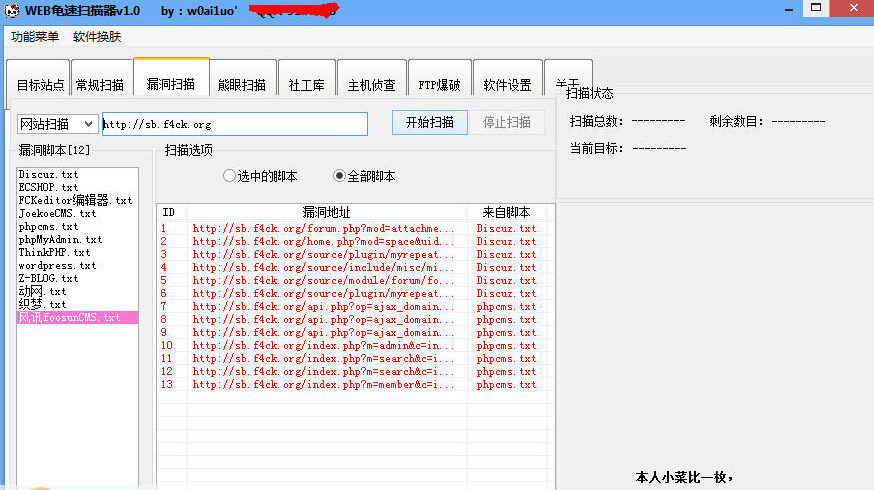Screen dimensions: 874x490
Task: Select highlighted 风讯foosunCMS.txt script
Action: pyautogui.click(x=77, y=317)
